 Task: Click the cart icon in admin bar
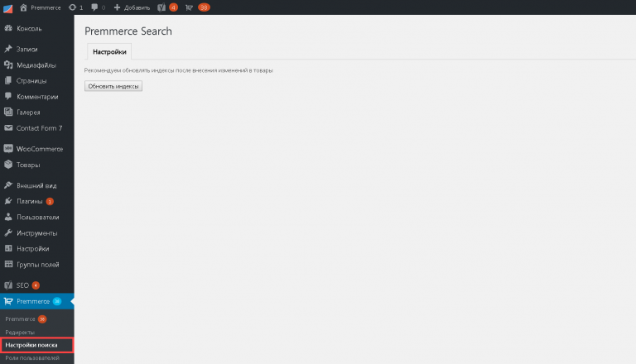189,7
